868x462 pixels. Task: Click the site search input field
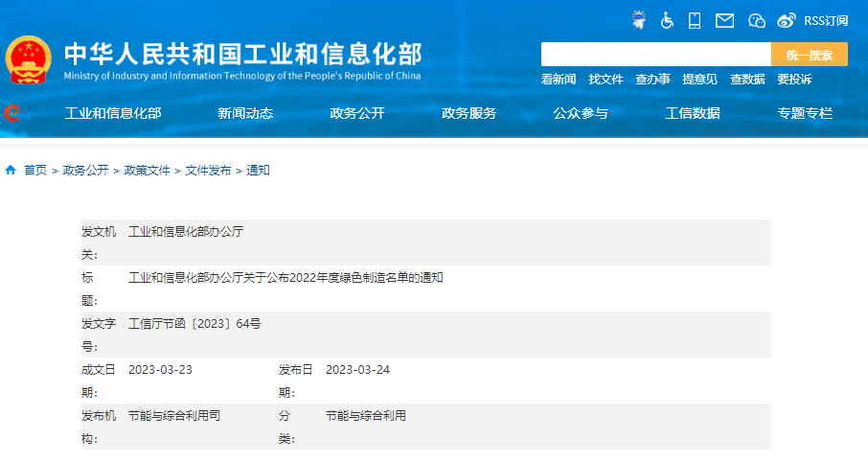pyautogui.click(x=656, y=55)
